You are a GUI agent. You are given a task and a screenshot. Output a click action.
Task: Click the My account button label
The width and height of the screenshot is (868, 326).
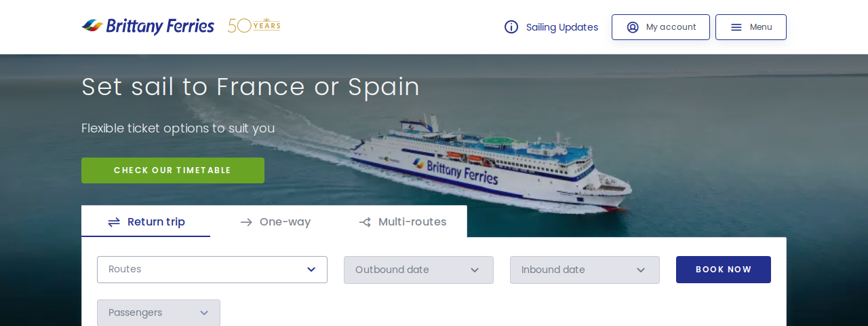coord(671,27)
